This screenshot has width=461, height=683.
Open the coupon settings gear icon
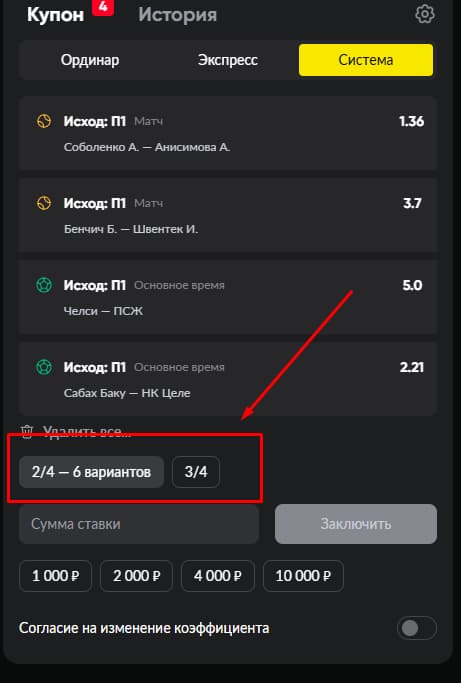coord(424,15)
